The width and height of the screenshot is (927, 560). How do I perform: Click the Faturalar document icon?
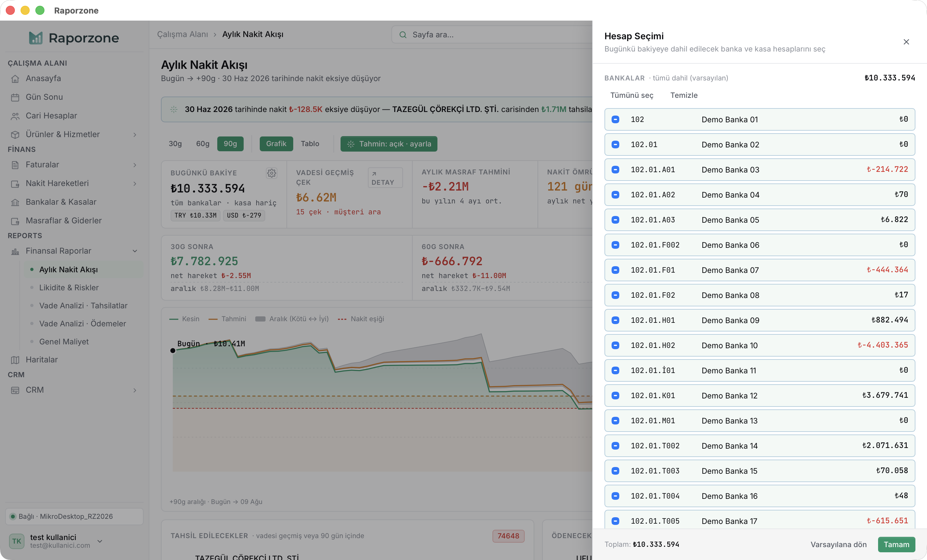pos(15,165)
